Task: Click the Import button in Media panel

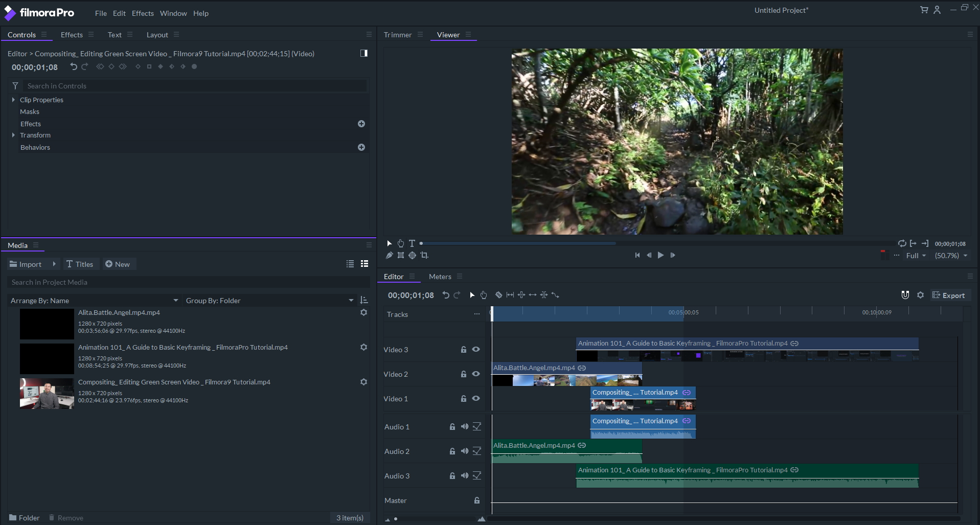Action: point(26,264)
